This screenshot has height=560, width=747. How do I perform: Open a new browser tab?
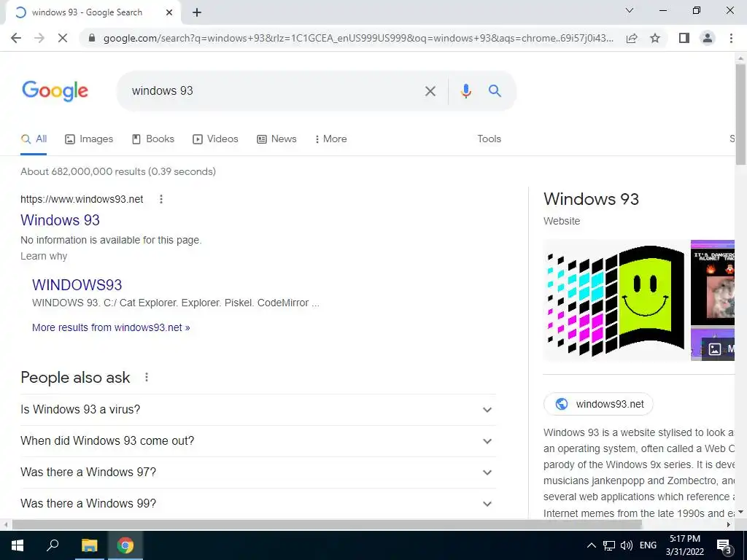click(x=197, y=13)
